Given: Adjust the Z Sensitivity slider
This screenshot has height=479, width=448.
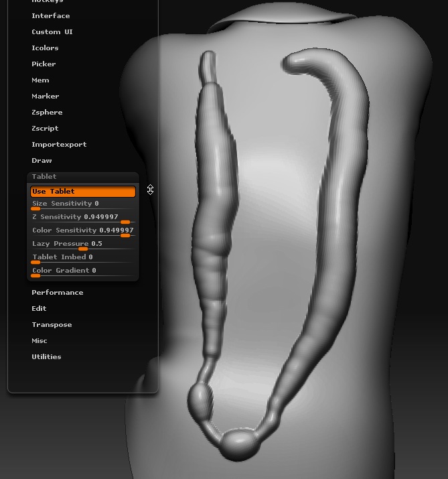Looking at the screenshot, I should point(83,218).
